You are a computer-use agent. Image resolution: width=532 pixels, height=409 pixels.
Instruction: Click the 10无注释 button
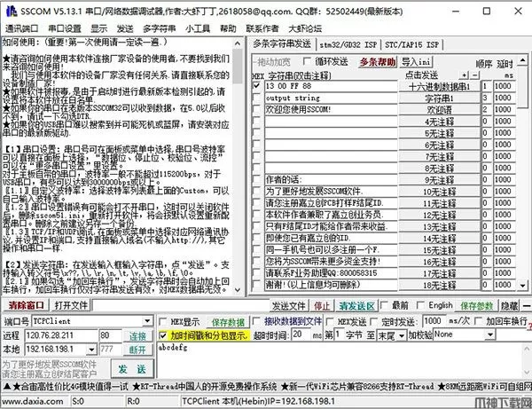pyautogui.click(x=440, y=192)
